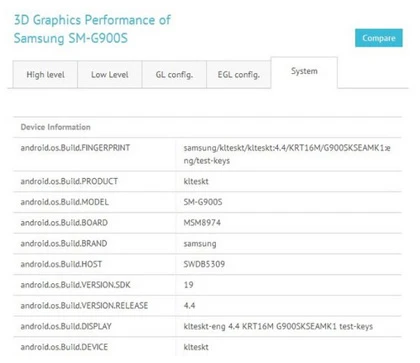This screenshot has height=363, width=420.
Task: Click the '4.4' value in VERSION.RELEASE row
Action: 189,305
